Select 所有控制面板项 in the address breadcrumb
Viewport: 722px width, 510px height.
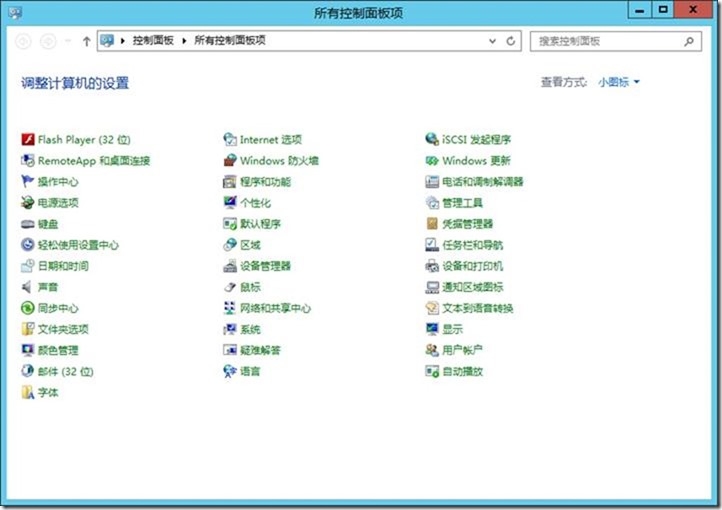click(230, 41)
